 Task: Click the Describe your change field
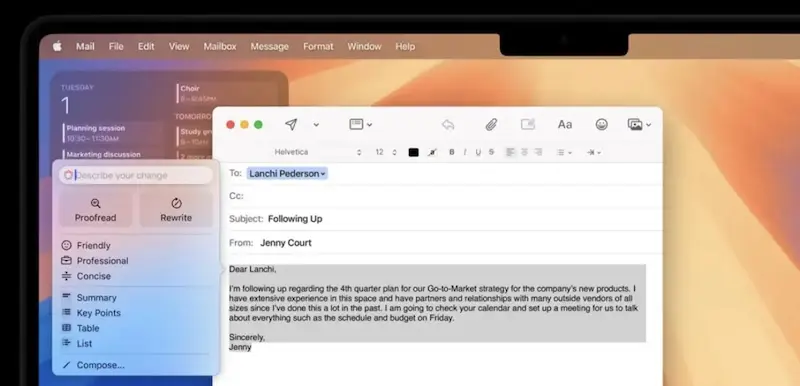pyautogui.click(x=136, y=175)
